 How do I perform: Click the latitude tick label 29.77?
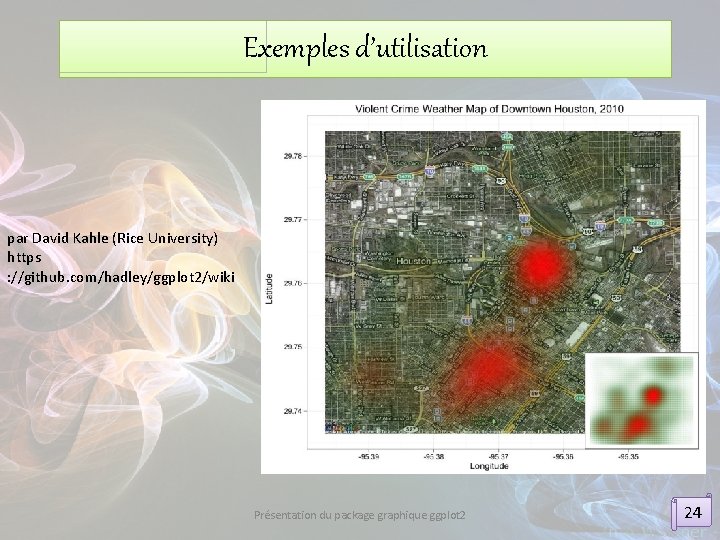pyautogui.click(x=293, y=219)
